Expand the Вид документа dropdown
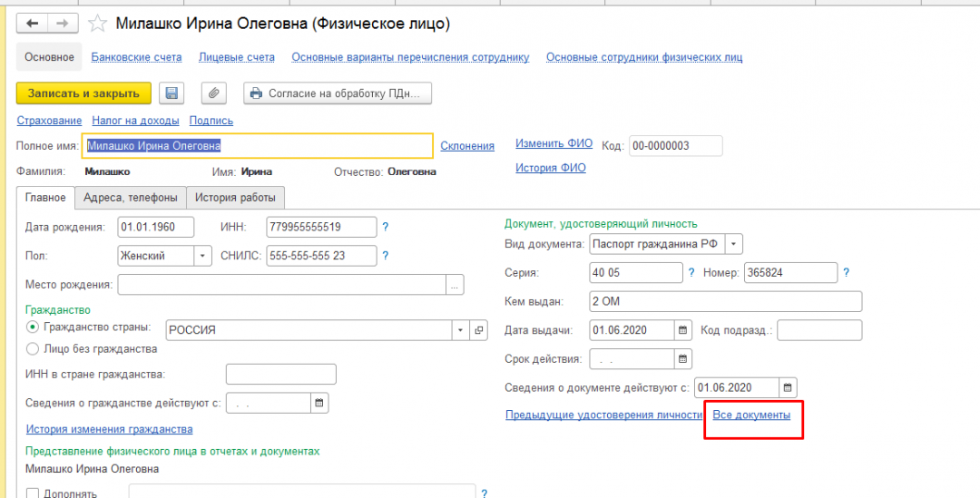The width and height of the screenshot is (980, 498). point(734,244)
